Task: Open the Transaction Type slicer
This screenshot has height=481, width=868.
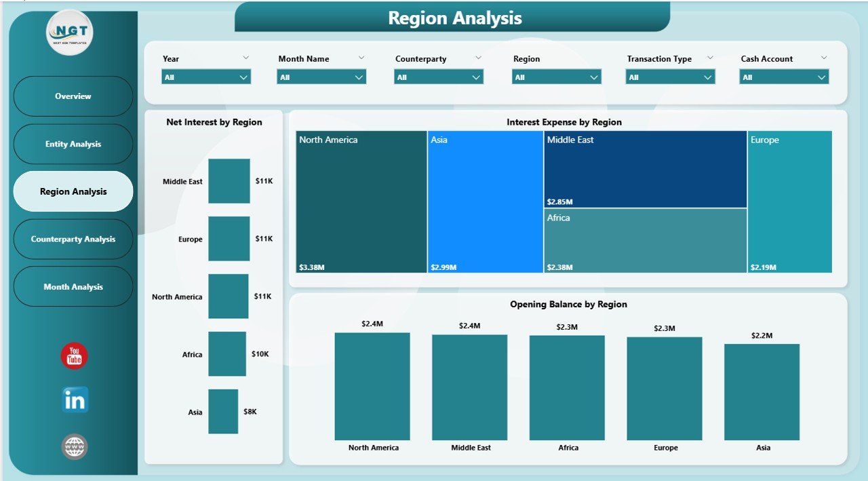Action: 670,77
